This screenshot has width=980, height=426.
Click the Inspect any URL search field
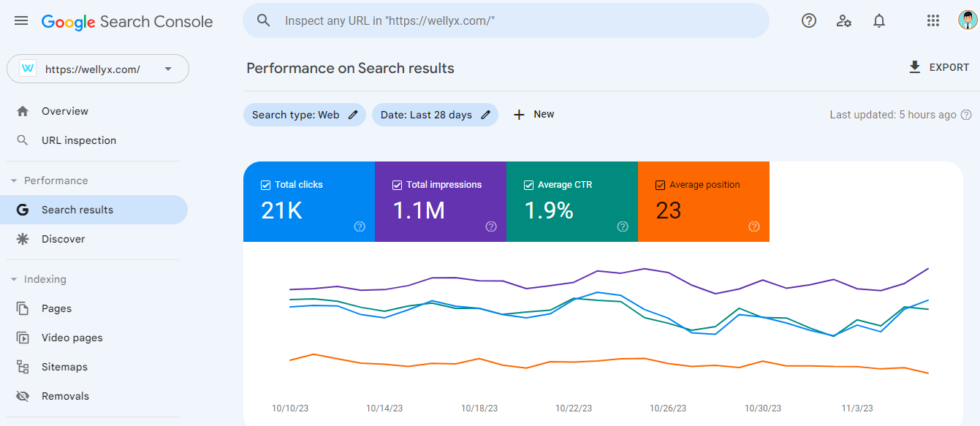pyautogui.click(x=506, y=20)
